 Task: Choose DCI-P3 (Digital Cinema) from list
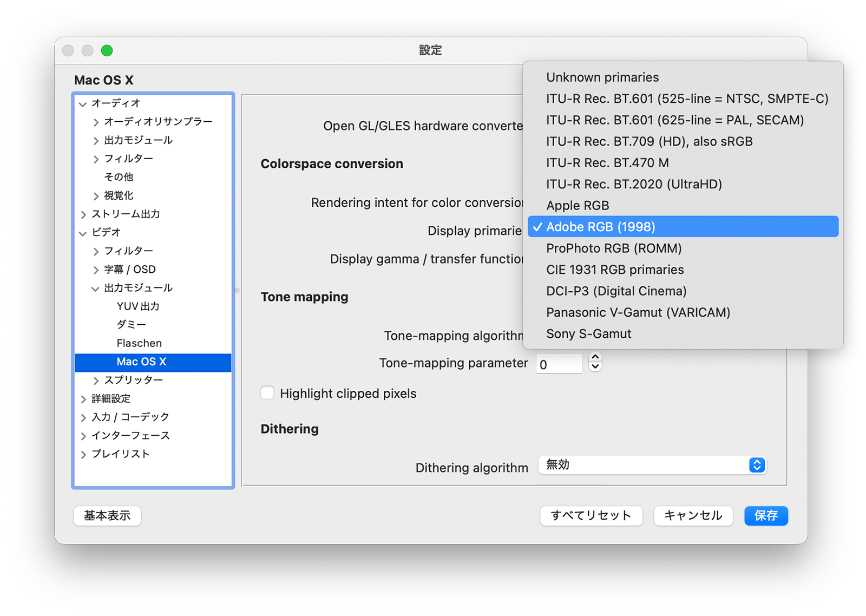pyautogui.click(x=616, y=291)
